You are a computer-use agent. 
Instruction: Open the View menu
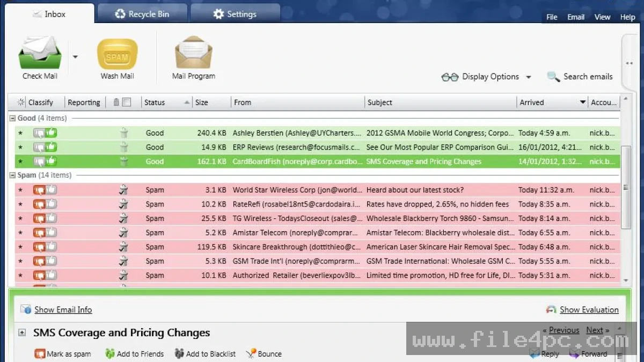[602, 17]
